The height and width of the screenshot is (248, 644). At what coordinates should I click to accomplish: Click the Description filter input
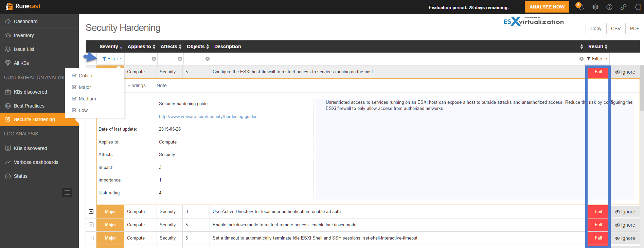(x=397, y=59)
